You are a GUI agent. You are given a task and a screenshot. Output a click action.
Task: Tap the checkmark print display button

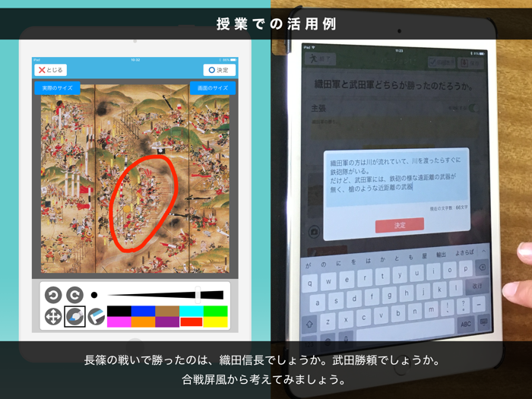pos(441,62)
